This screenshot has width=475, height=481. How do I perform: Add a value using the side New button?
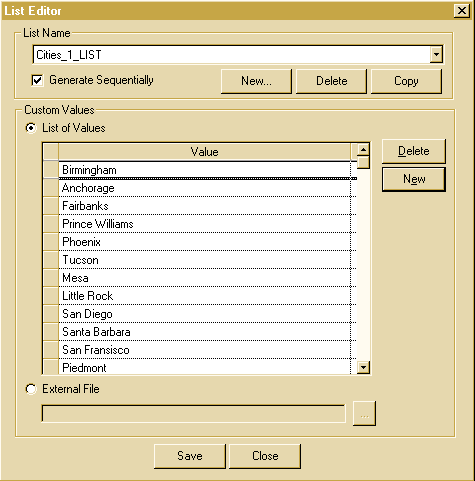click(414, 179)
